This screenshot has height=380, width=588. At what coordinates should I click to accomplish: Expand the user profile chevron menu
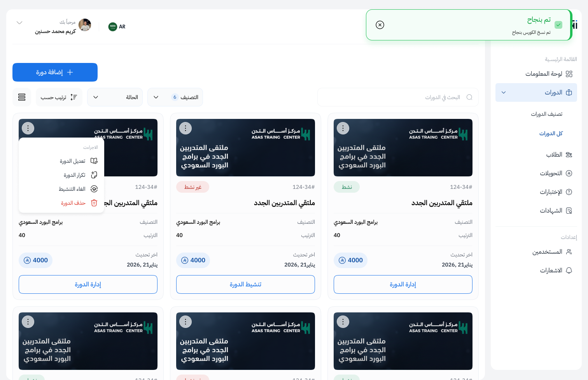(19, 23)
